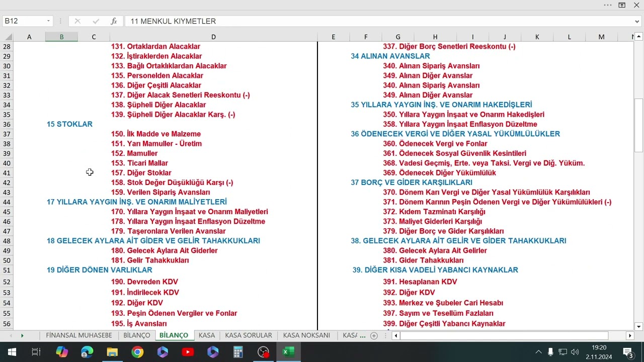Image resolution: width=644 pixels, height=362 pixels.
Task: Click the Select All corner triangle
Action: (9, 37)
